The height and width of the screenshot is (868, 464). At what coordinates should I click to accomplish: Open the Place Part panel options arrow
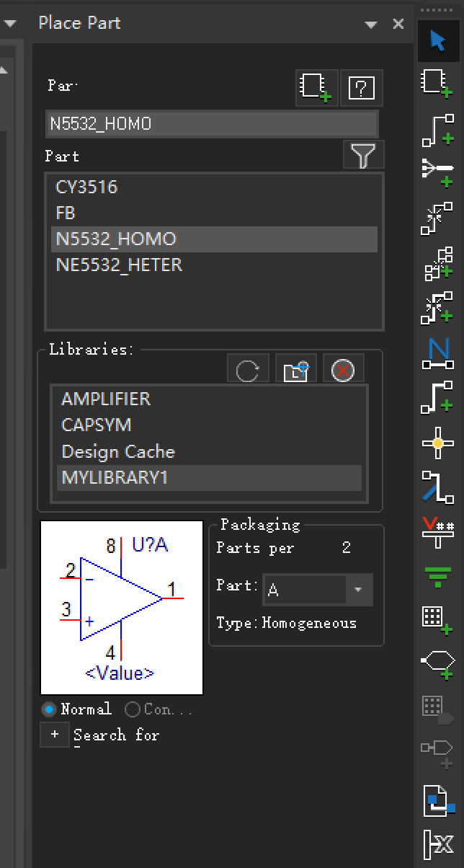pyautogui.click(x=371, y=25)
